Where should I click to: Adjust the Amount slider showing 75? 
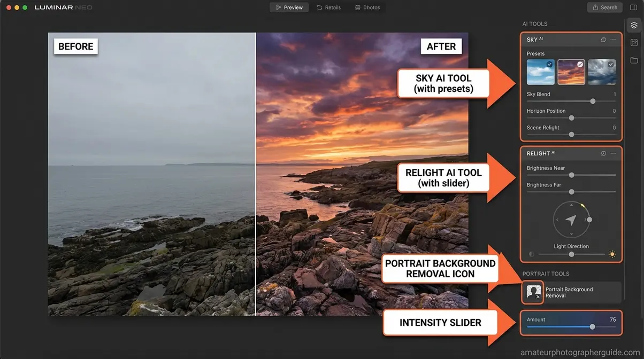pyautogui.click(x=592, y=326)
